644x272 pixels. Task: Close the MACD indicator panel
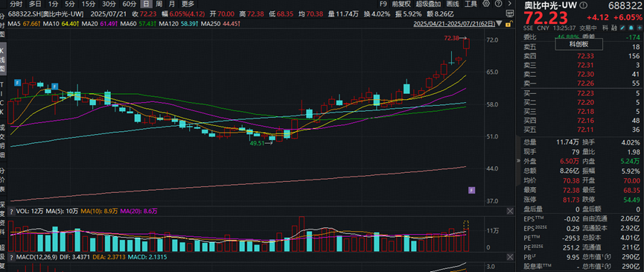(x=509, y=257)
